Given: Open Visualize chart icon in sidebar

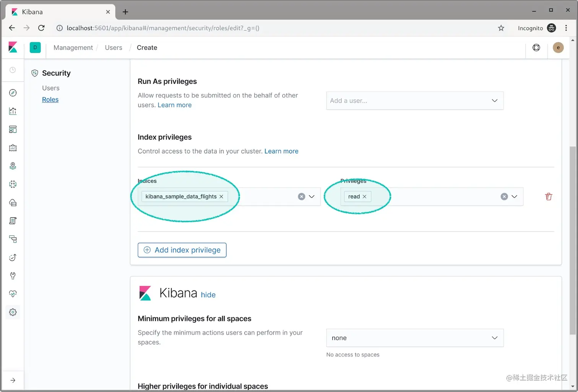Looking at the screenshot, I should coord(13,111).
